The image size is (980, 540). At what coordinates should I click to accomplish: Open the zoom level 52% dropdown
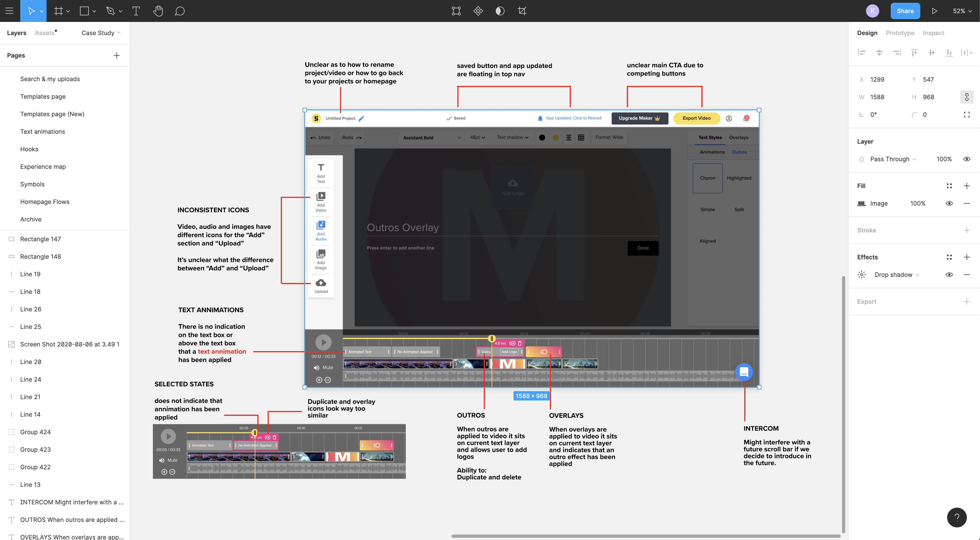click(962, 11)
